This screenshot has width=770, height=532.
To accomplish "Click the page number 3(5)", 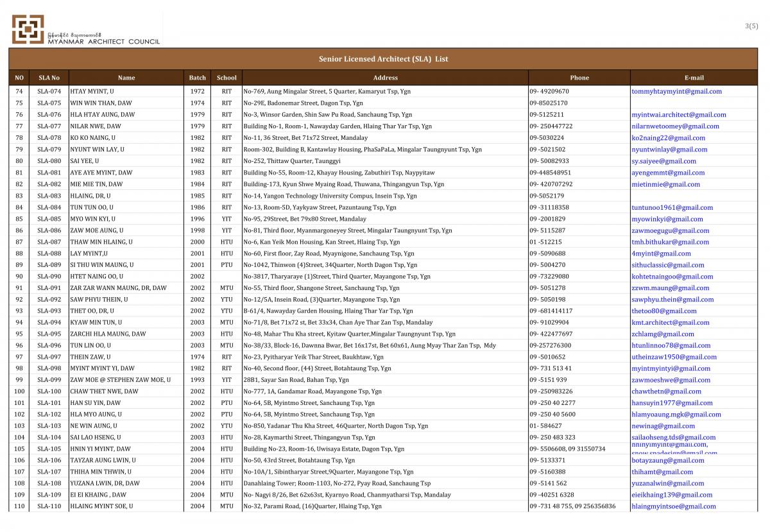I will click(751, 26).
